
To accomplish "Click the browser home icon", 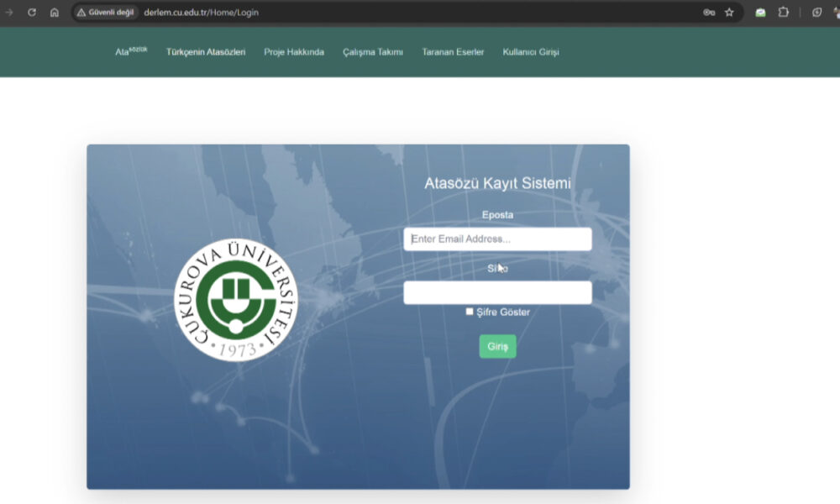I will point(55,13).
